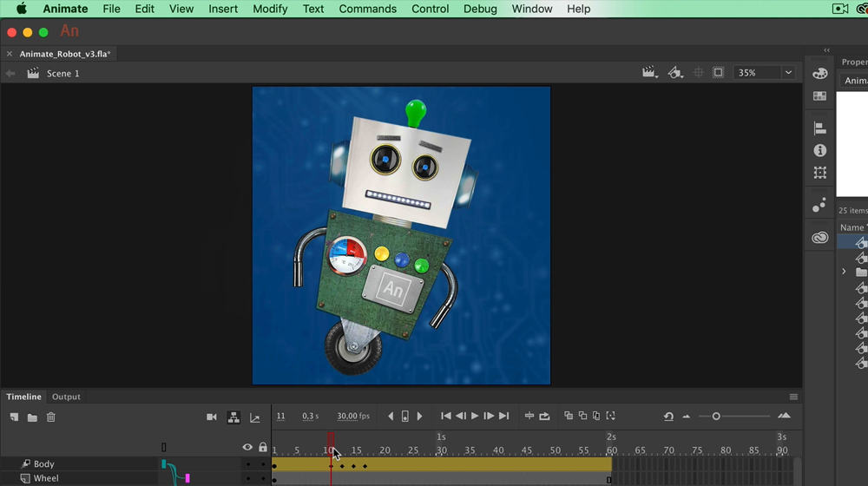Open Timeline panel options menu

coord(794,397)
